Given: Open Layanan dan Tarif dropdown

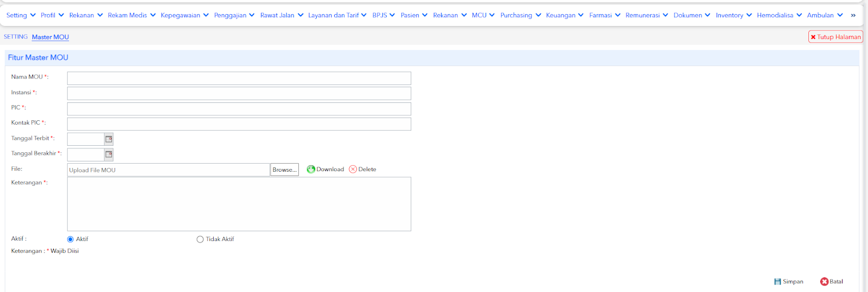Looking at the screenshot, I should 337,15.
